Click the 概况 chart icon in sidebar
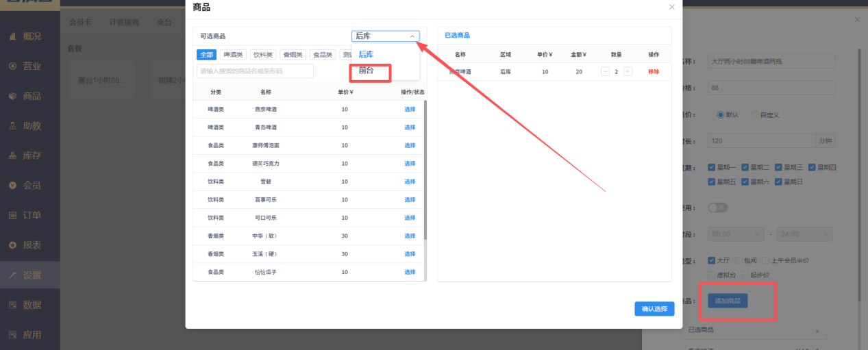 [12, 36]
